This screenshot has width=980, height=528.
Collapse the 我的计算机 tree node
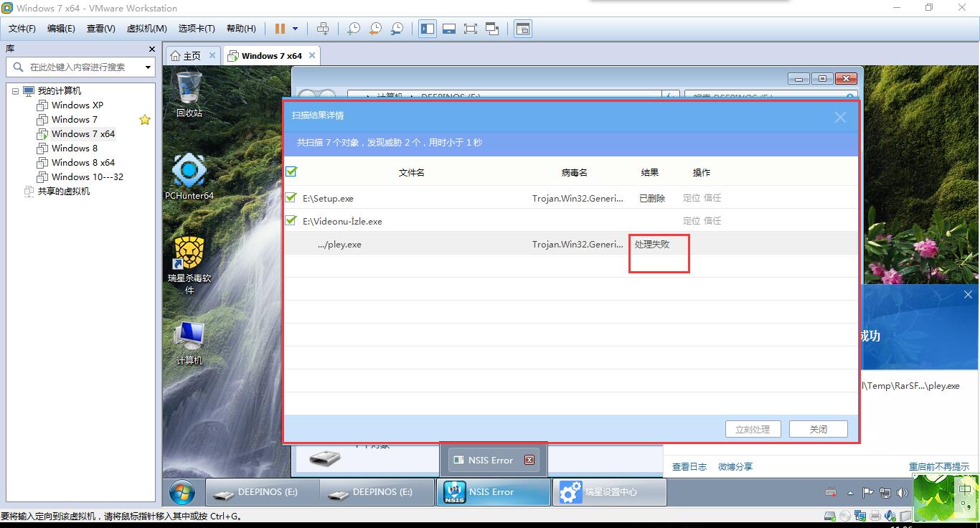[x=16, y=91]
